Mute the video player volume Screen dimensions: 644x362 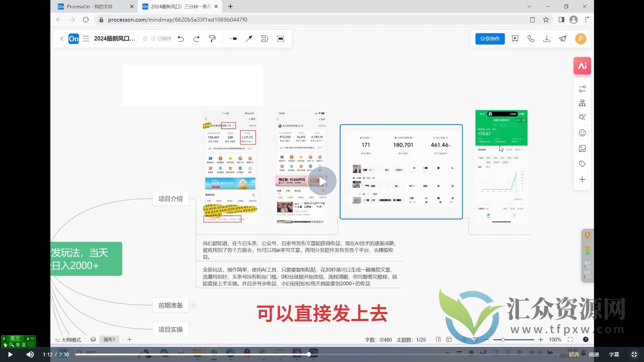pyautogui.click(x=30, y=354)
